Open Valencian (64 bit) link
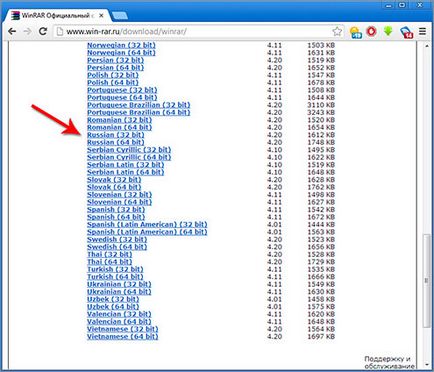This screenshot has width=434, height=372. tap(119, 322)
